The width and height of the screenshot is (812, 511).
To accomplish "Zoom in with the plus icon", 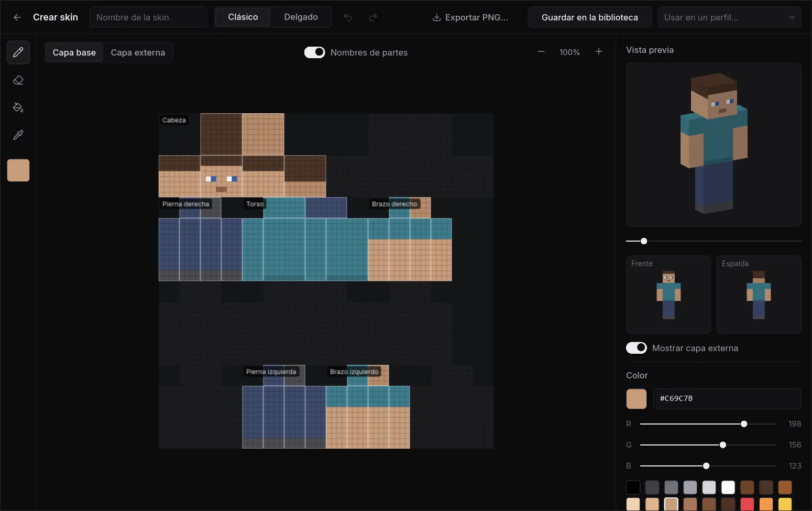I will click(x=599, y=52).
